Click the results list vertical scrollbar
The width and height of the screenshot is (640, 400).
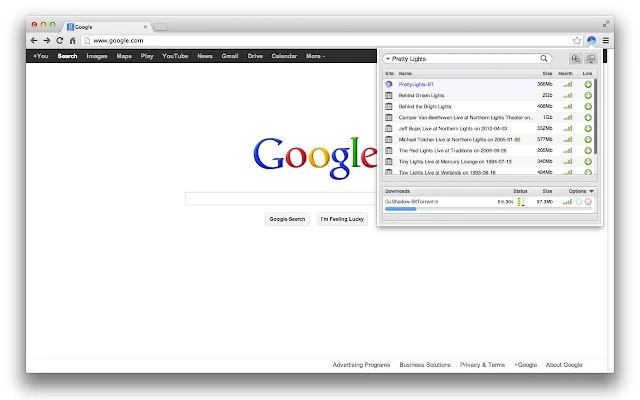[596, 117]
